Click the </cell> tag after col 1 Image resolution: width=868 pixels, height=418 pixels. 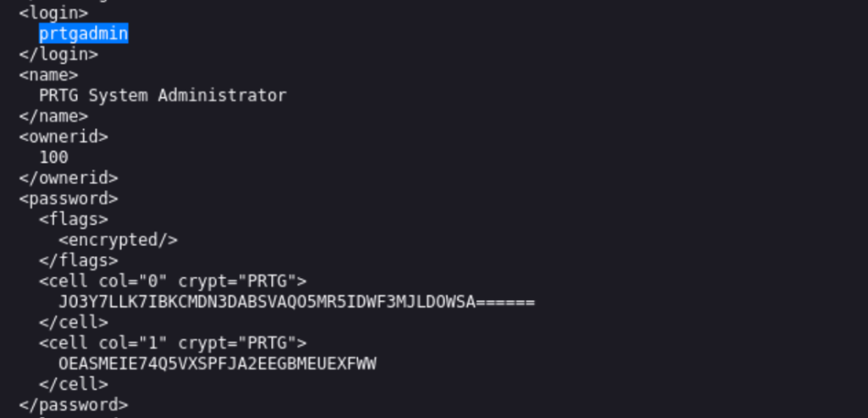pyautogui.click(x=74, y=385)
